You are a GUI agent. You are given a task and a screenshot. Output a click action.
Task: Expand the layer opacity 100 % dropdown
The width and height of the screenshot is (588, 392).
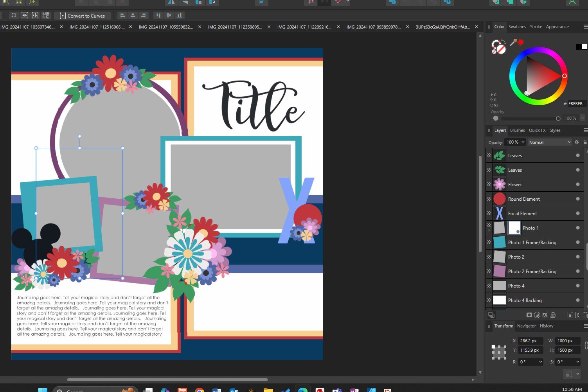click(523, 142)
